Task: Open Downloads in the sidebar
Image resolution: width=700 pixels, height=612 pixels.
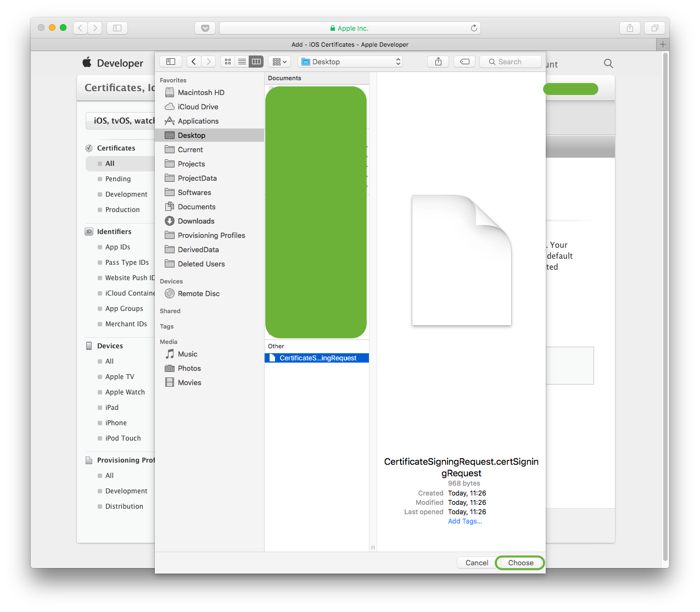Action: click(x=209, y=221)
